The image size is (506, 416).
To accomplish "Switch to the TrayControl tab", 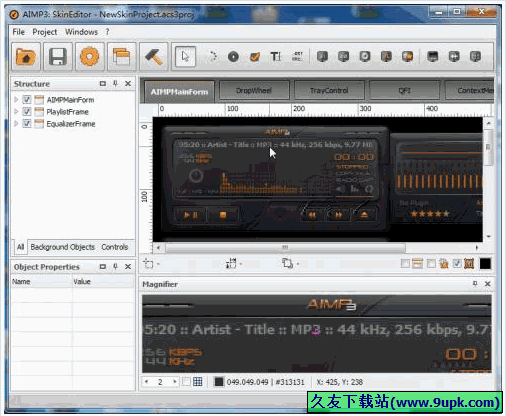I will 329,90.
